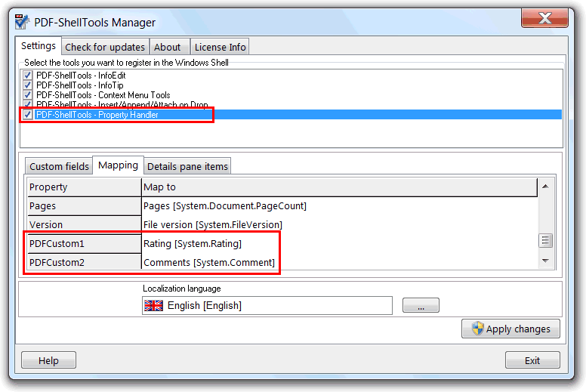Open the Check for updates tab

click(105, 47)
